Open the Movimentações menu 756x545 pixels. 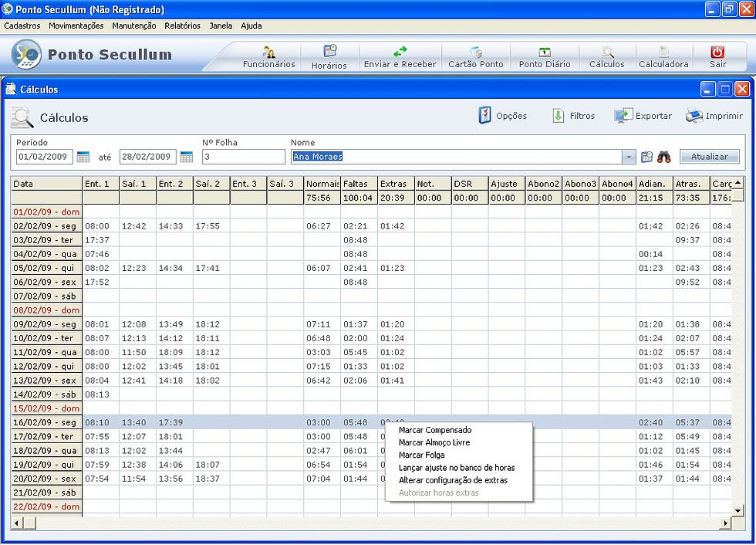click(76, 26)
